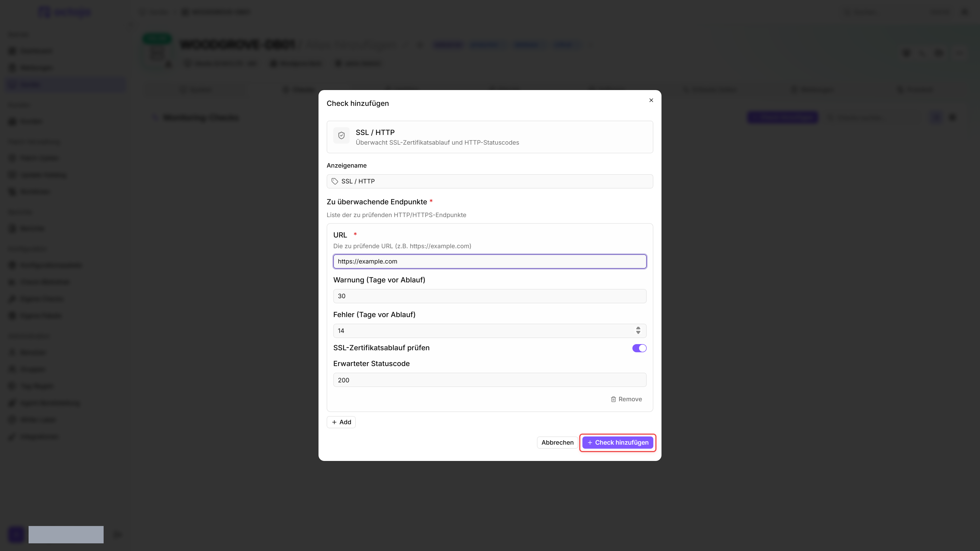The image size is (980, 551).
Task: Click the shield icon in the SSL / HTTP card
Action: coord(341,135)
